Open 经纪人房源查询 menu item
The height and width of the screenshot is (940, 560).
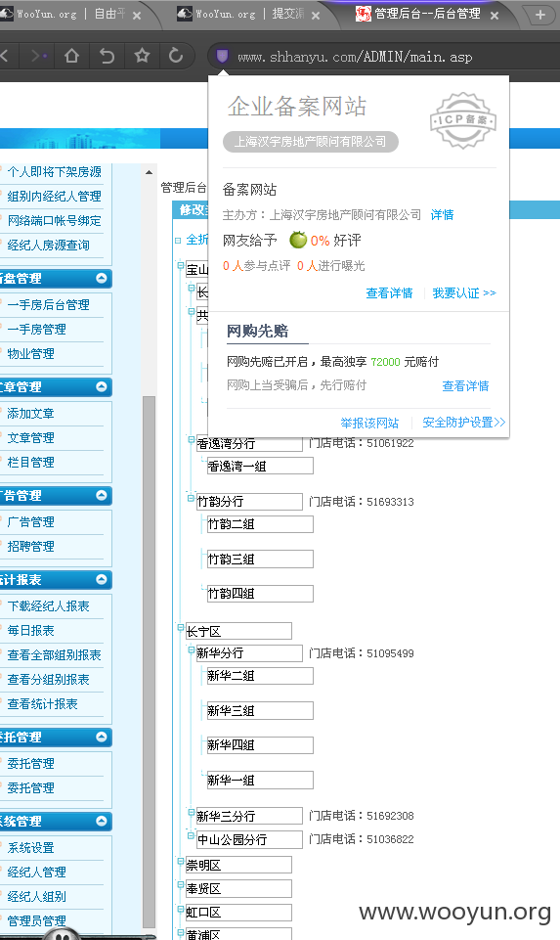pos(48,246)
